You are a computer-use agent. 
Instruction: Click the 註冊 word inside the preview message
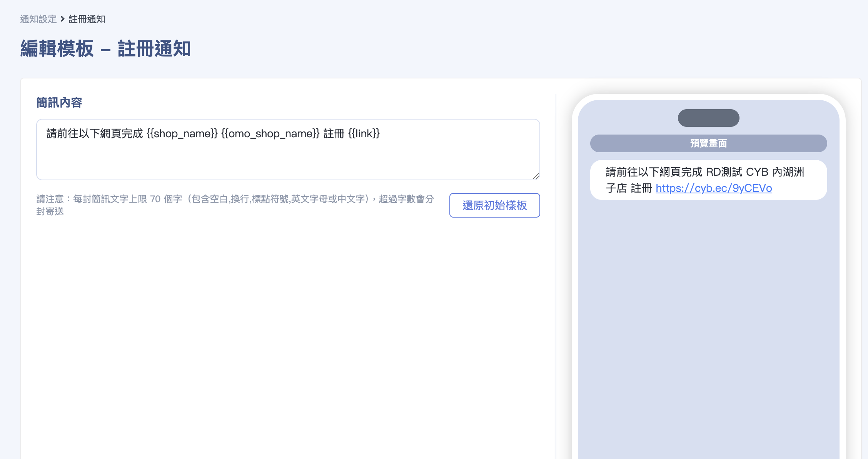[642, 188]
